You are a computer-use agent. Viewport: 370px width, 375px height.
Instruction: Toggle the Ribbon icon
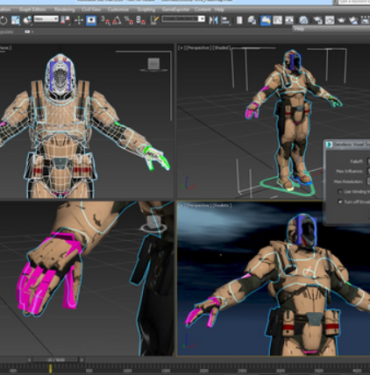click(265, 20)
